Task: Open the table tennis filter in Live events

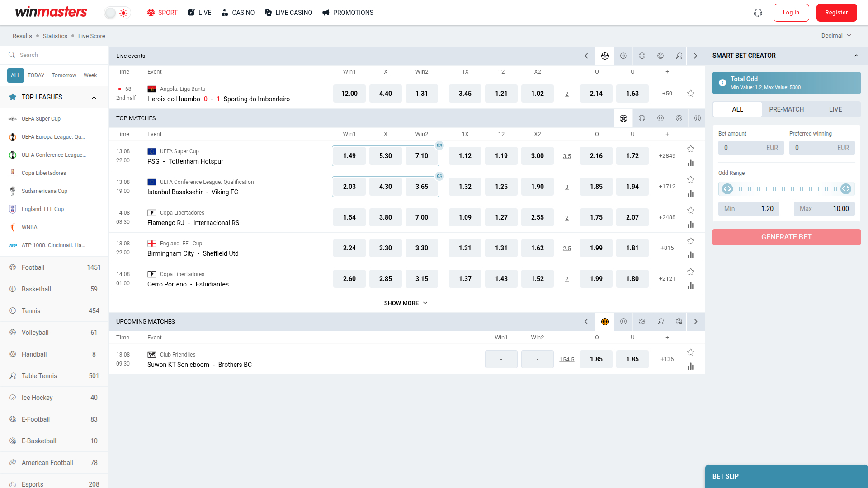Action: [x=679, y=56]
